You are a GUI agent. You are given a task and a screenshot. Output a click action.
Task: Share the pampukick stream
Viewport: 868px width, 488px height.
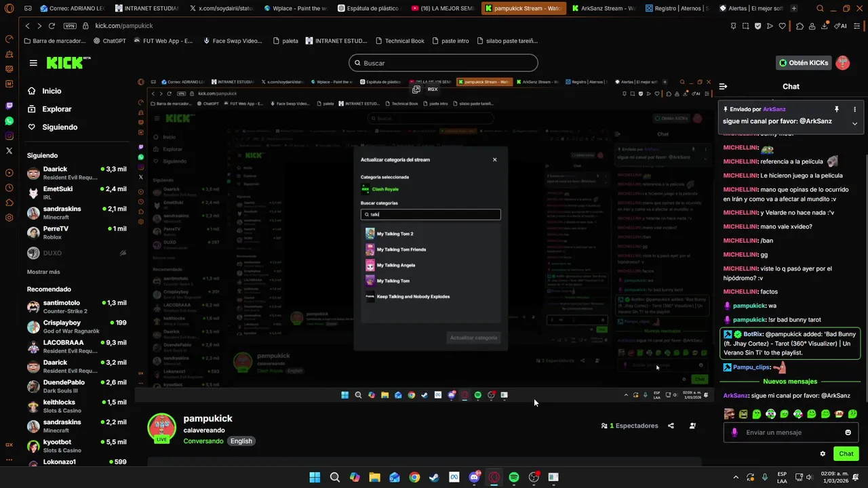pyautogui.click(x=671, y=426)
